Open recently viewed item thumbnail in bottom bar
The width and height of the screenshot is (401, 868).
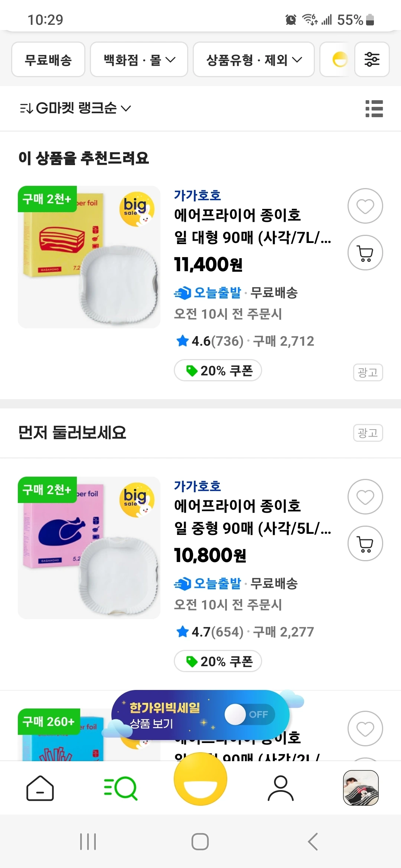point(361,788)
